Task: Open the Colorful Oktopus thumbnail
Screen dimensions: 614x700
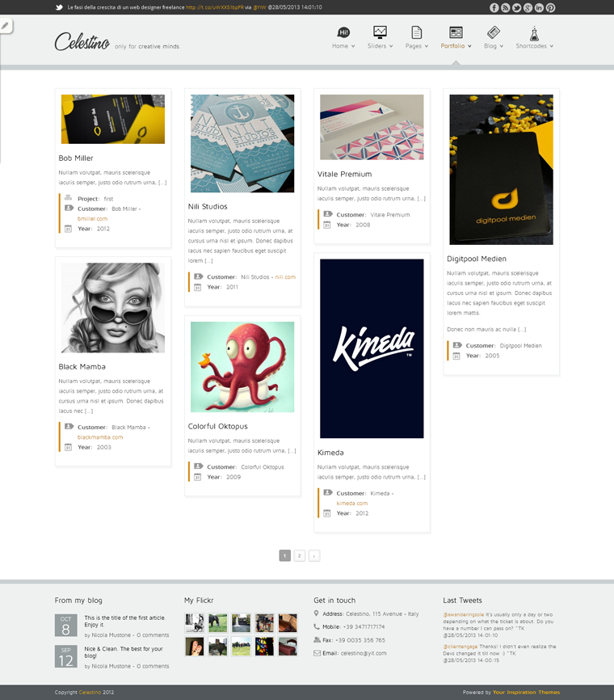Action: [242, 367]
